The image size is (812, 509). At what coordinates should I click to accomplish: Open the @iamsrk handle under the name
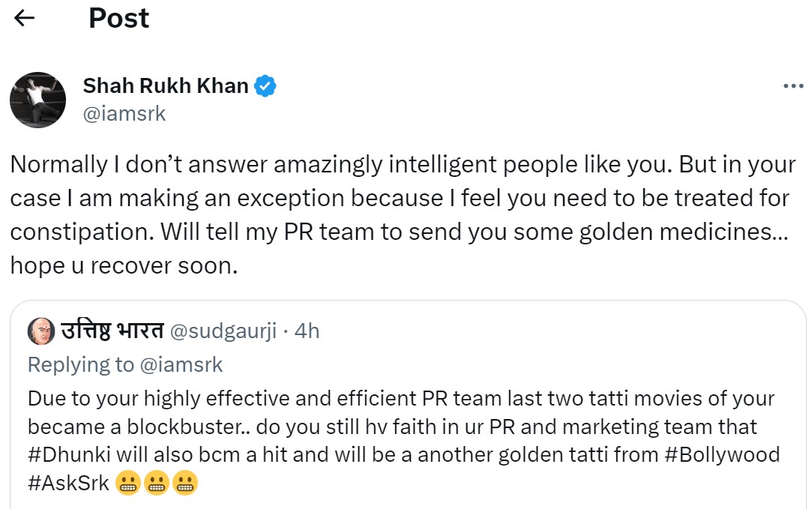pos(124,113)
